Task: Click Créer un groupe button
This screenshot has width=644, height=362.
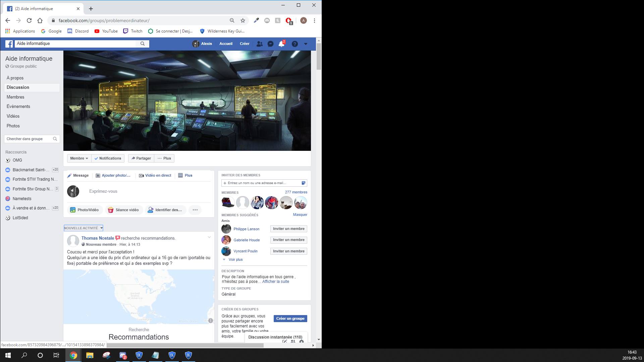Action: pos(290,318)
